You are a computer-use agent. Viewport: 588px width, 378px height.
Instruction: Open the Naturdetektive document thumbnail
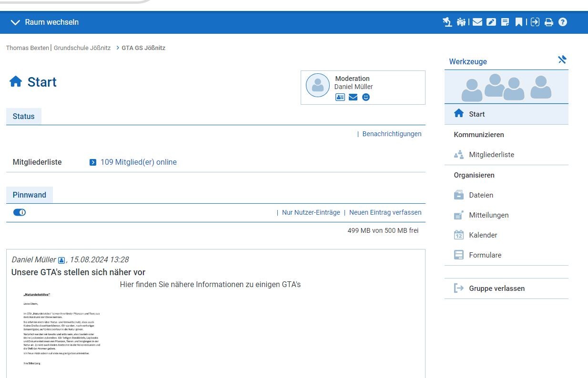click(62, 328)
